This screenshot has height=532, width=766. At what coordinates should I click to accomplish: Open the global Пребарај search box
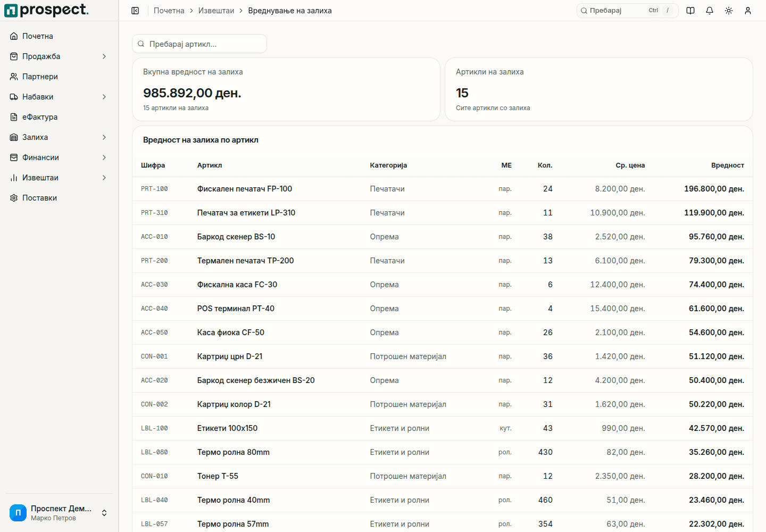[627, 11]
